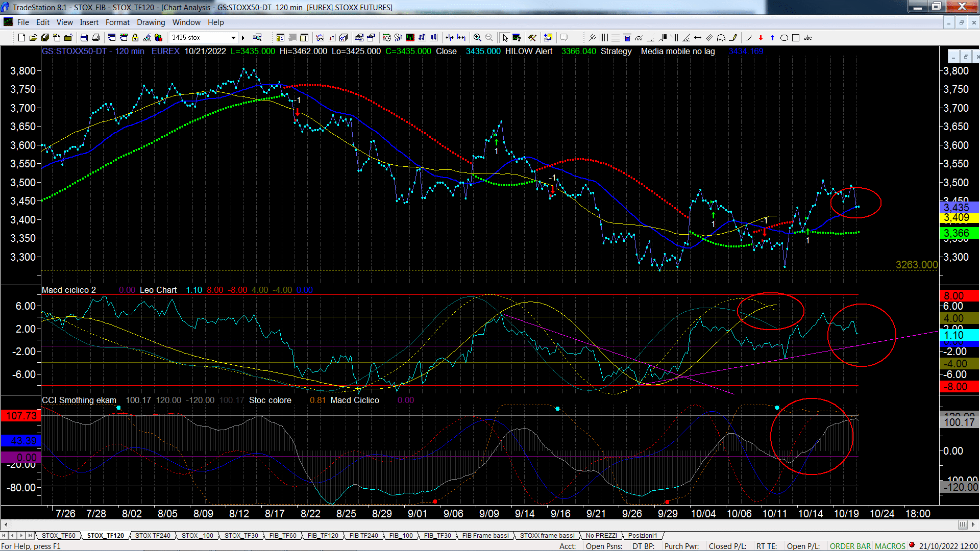Select the Zoom Out magnifier tool
Image resolution: width=980 pixels, height=551 pixels.
489,38
